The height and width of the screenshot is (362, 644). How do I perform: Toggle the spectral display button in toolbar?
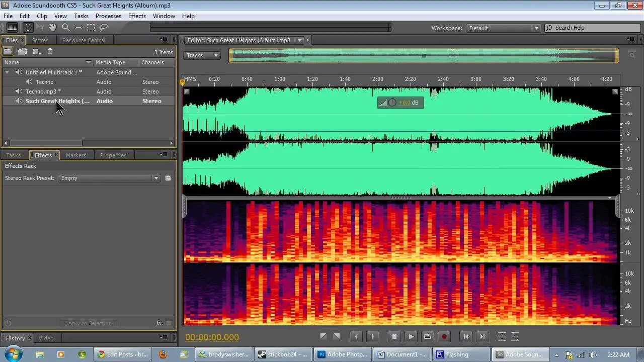coord(12,28)
